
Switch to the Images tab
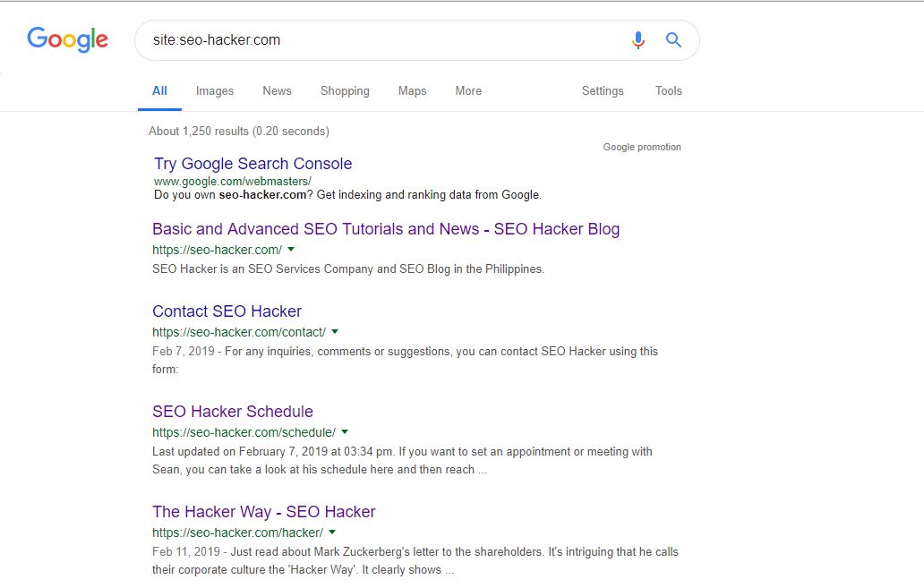coord(214,91)
